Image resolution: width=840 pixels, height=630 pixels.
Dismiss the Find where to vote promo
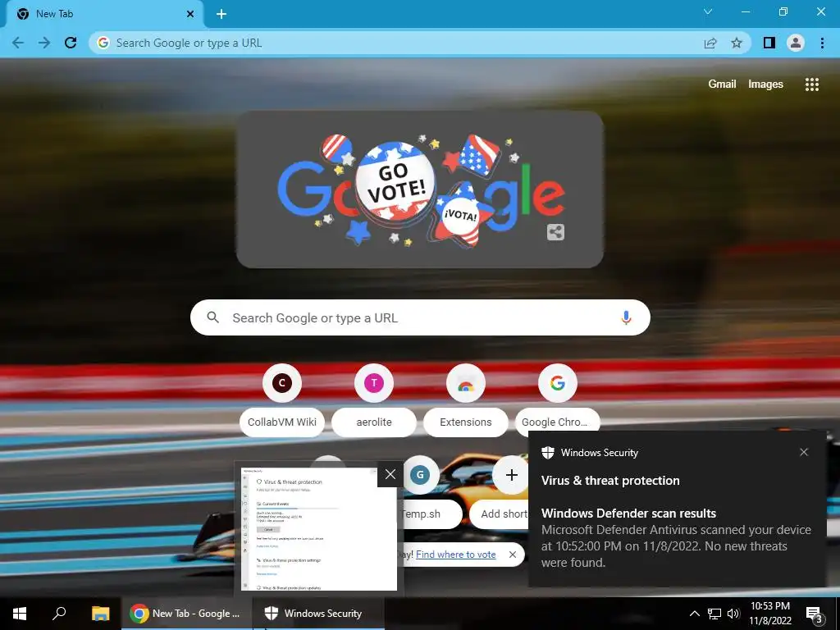click(513, 555)
